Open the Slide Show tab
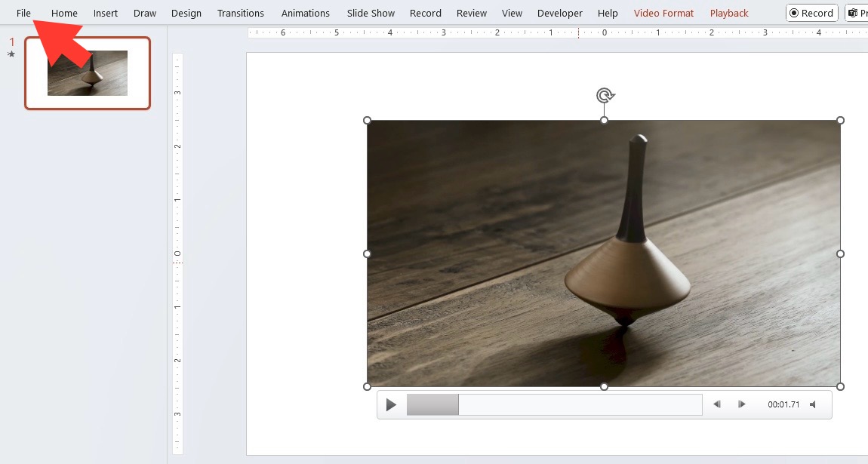Viewport: 868px width, 464px height. (x=371, y=13)
